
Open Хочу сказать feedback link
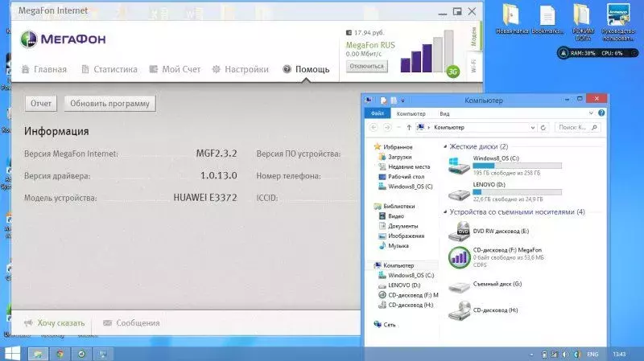(54, 323)
